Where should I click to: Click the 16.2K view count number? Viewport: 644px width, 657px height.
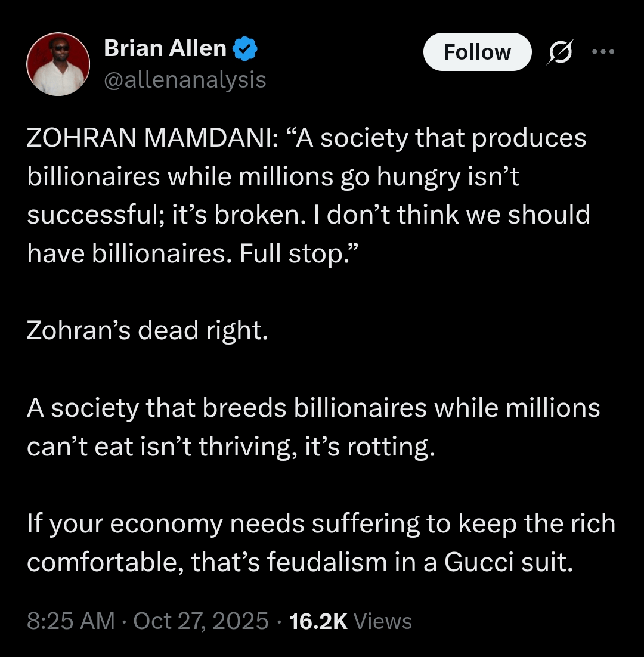click(x=318, y=621)
